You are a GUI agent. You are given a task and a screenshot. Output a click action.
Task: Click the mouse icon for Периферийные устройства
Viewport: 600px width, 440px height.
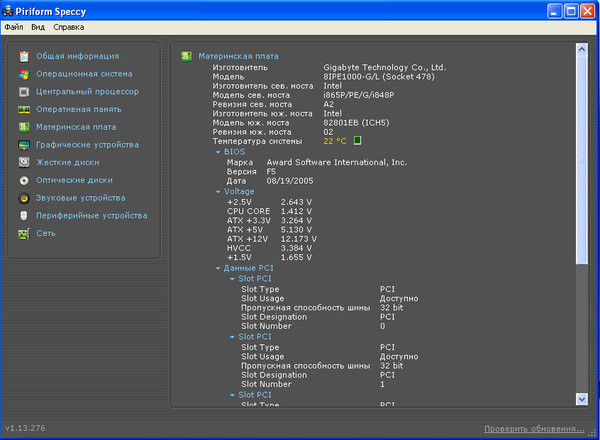pos(24,216)
